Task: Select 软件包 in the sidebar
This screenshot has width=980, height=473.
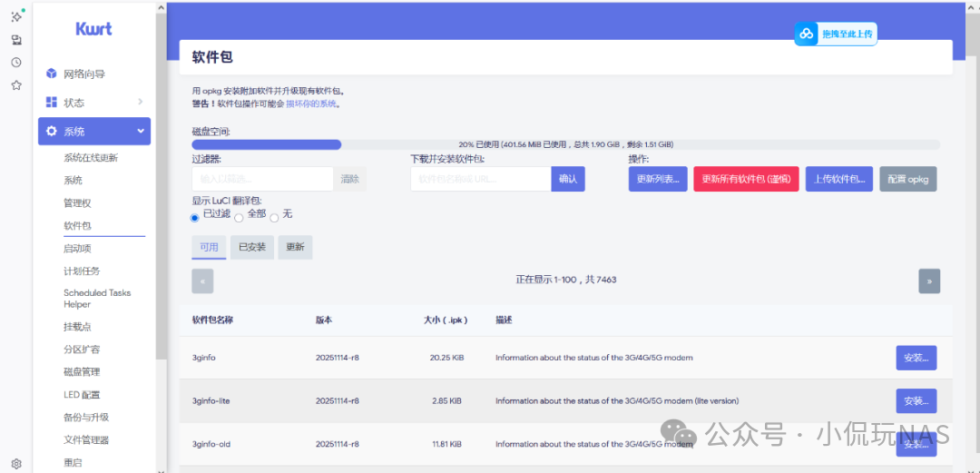Action: pyautogui.click(x=77, y=225)
